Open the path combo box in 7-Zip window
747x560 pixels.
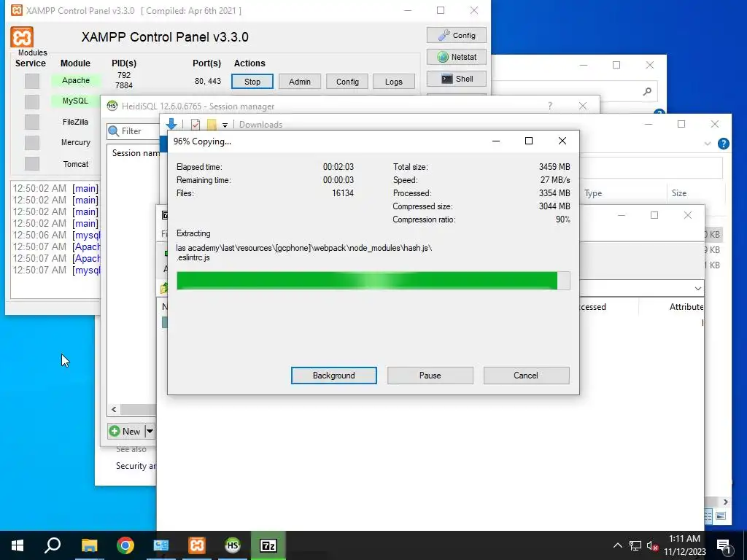click(x=698, y=288)
